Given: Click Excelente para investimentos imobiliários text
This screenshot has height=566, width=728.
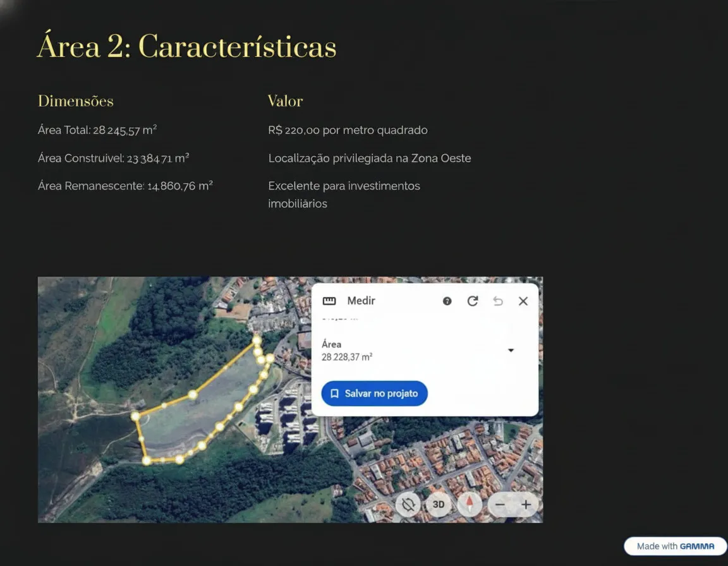Looking at the screenshot, I should [x=344, y=195].
